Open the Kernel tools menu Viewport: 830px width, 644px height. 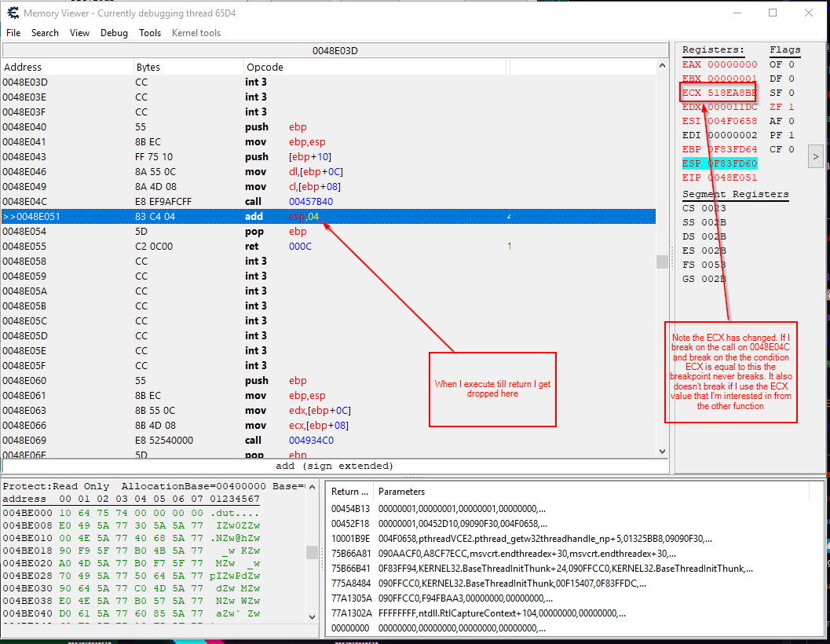point(196,33)
